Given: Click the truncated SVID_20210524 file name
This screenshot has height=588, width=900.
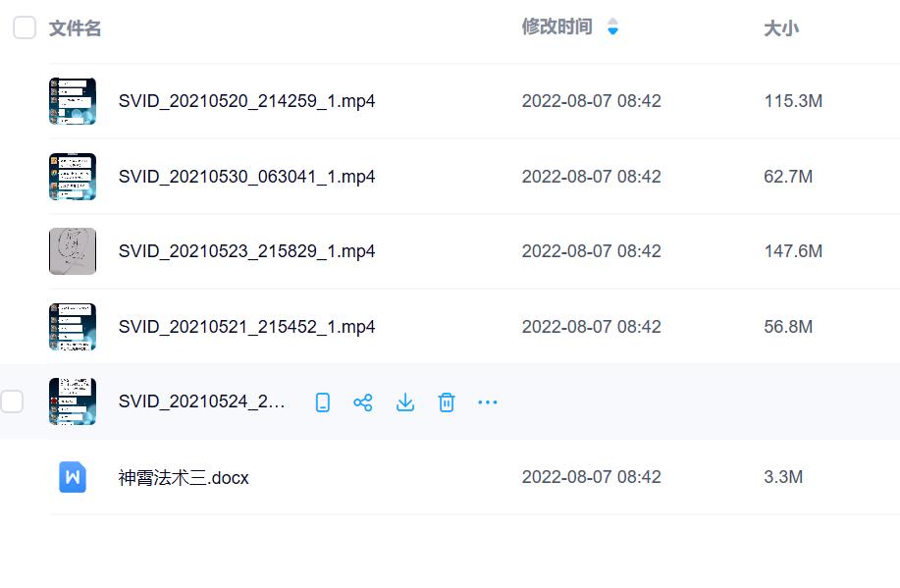Looking at the screenshot, I should point(201,401).
